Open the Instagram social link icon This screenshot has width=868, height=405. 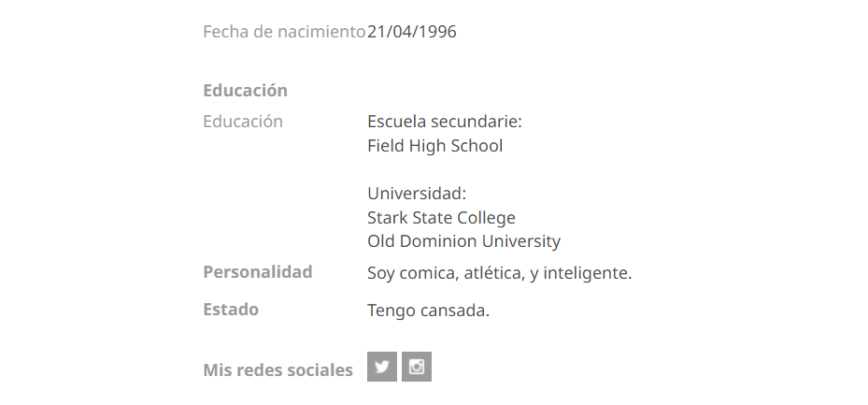click(x=417, y=367)
